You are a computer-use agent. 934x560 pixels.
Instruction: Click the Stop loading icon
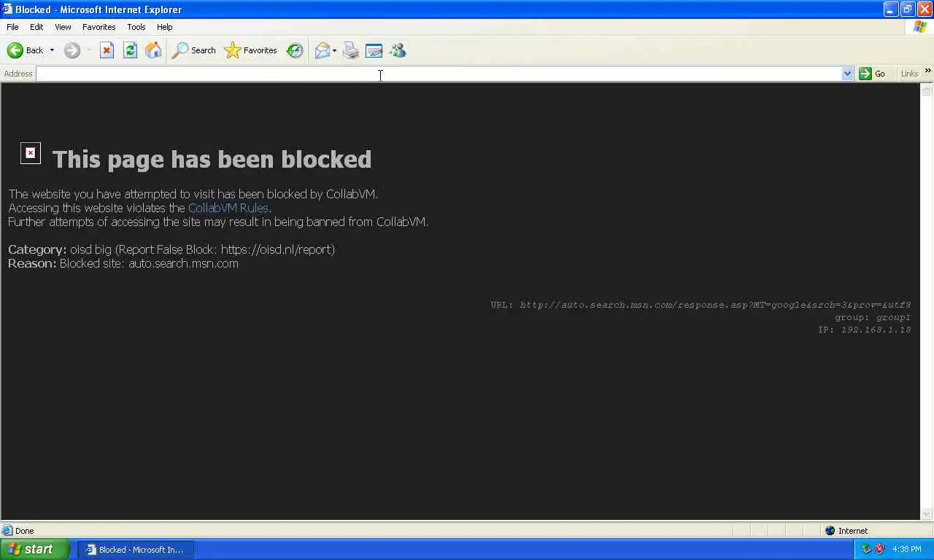pos(107,50)
